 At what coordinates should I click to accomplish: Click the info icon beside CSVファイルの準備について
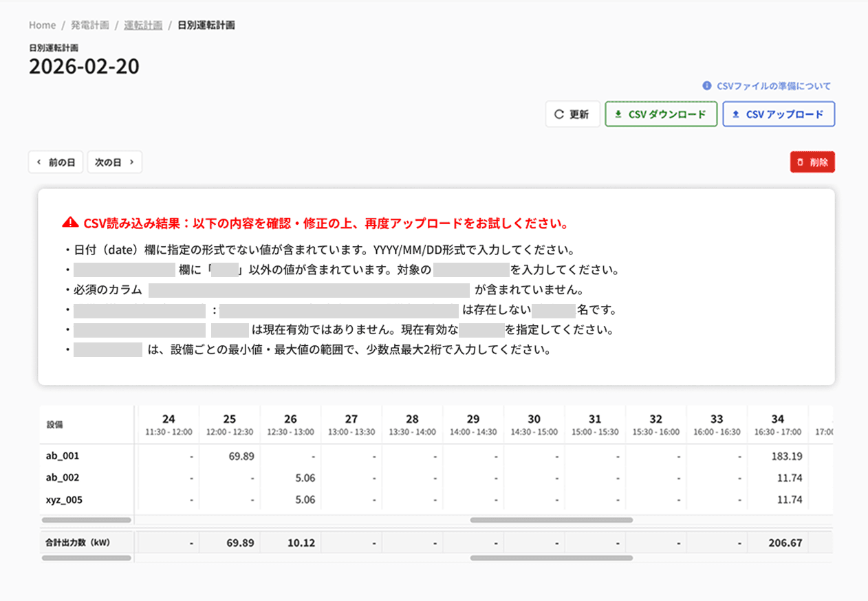tap(706, 86)
